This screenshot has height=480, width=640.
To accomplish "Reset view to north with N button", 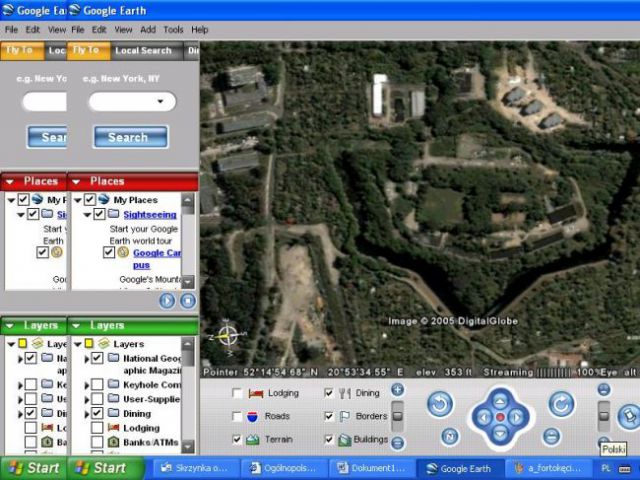I will [450, 437].
